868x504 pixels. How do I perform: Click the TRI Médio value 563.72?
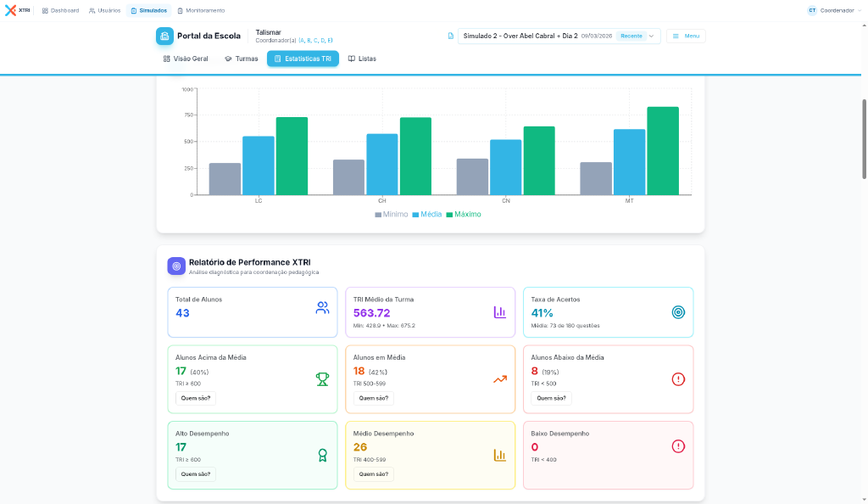click(x=371, y=313)
